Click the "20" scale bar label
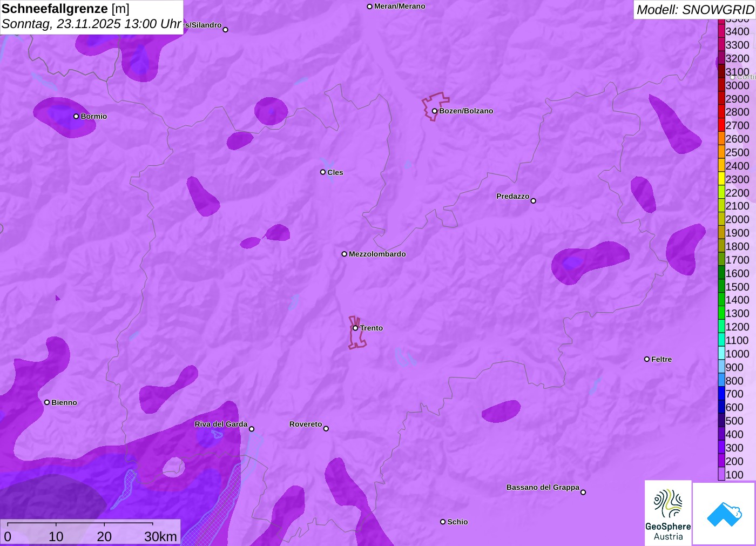Image resolution: width=756 pixels, height=546 pixels. click(104, 536)
